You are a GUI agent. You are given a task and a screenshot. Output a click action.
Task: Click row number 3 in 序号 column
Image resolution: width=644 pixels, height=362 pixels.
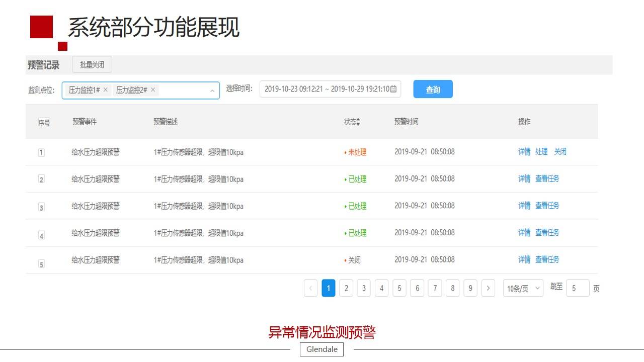[41, 207]
